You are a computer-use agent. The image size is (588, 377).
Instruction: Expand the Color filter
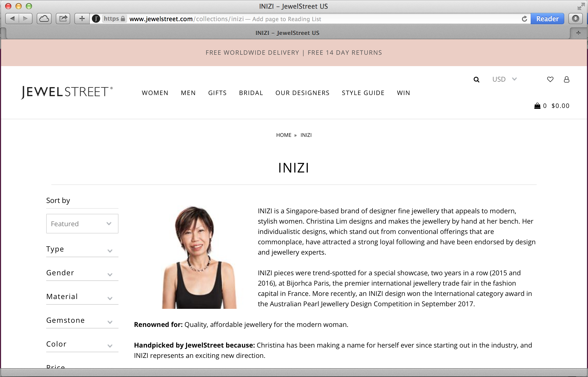(x=82, y=344)
